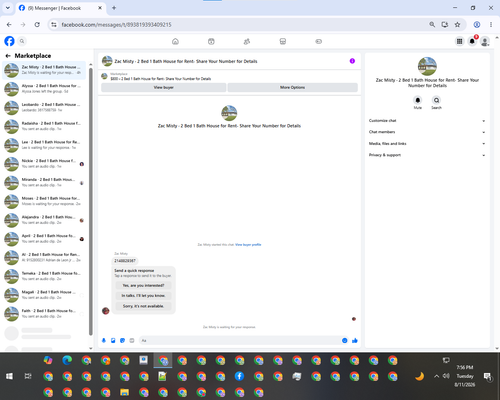Viewport: 500px width, 400px height.
Task: Click the voice clip microphone icon
Action: [104, 340]
